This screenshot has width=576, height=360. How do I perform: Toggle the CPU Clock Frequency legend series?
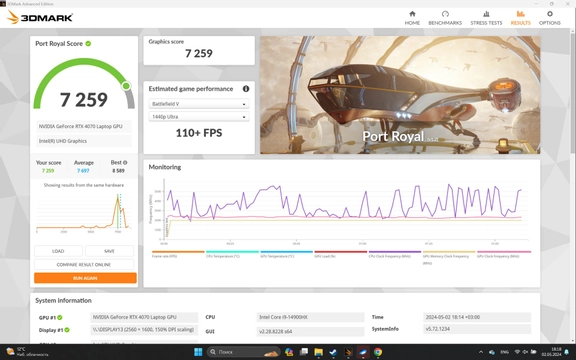395,254
